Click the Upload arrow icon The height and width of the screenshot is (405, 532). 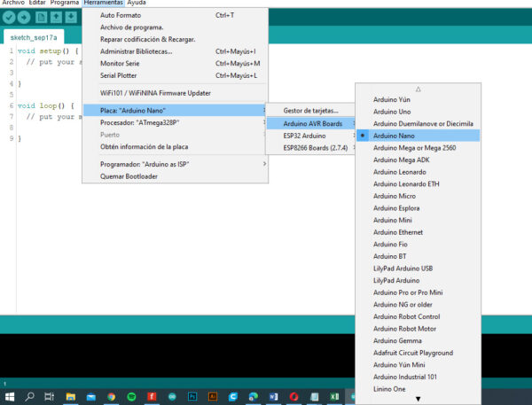click(x=25, y=18)
